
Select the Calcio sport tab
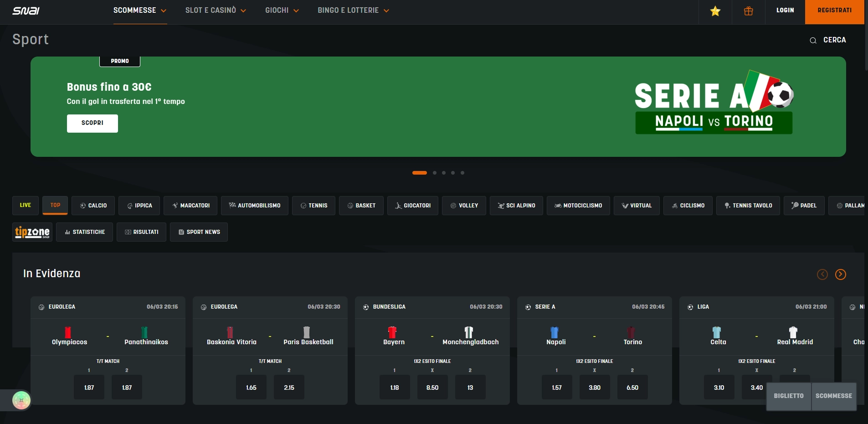(93, 206)
